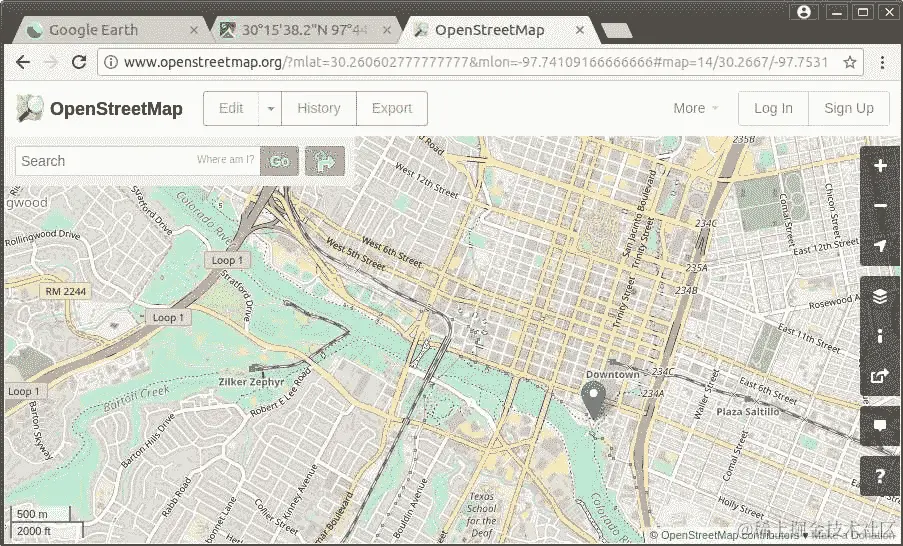Click the OpenStreetMap contributors link
The width and height of the screenshot is (903, 546).
[x=730, y=535]
